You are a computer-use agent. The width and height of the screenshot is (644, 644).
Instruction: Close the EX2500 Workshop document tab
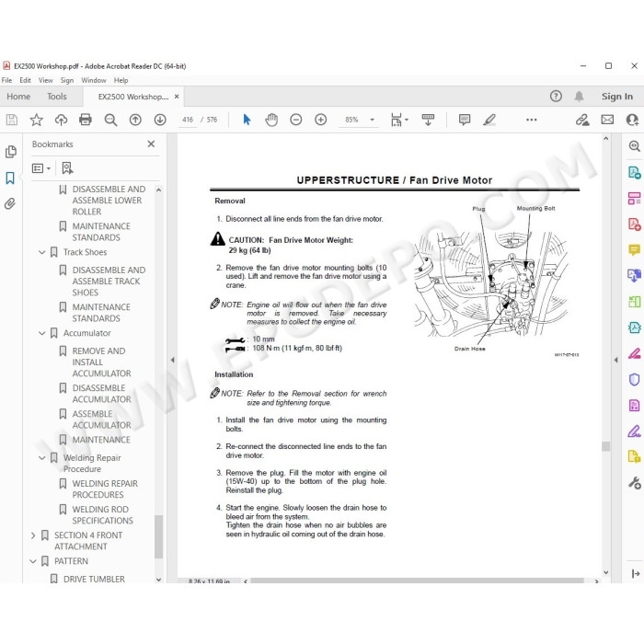177,96
